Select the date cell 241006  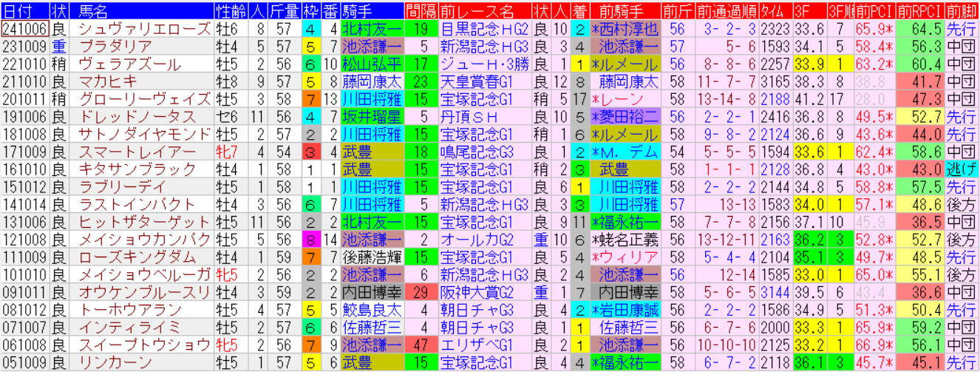tap(25, 29)
